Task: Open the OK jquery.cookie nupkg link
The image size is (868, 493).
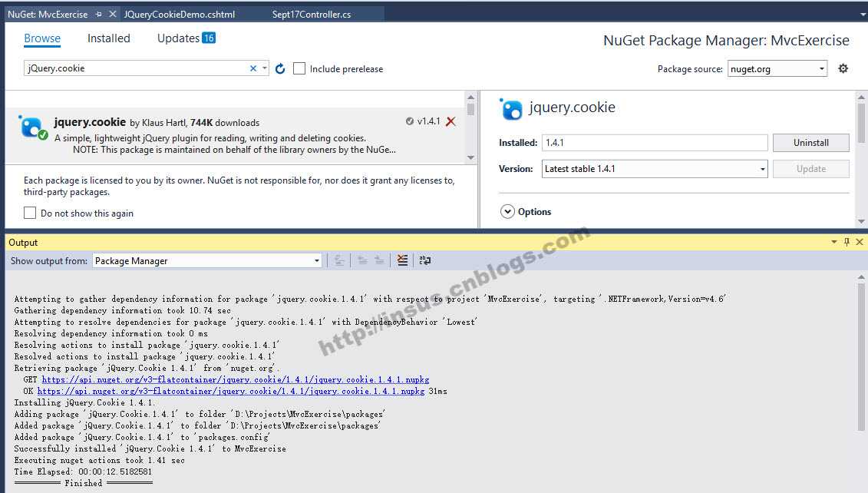Action: tap(231, 391)
